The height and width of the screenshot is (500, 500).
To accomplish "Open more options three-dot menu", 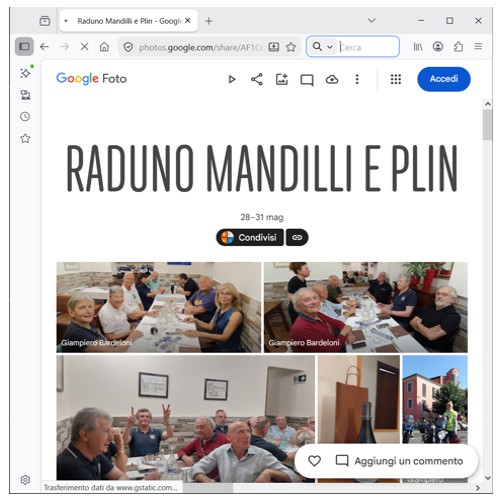I will [x=357, y=79].
